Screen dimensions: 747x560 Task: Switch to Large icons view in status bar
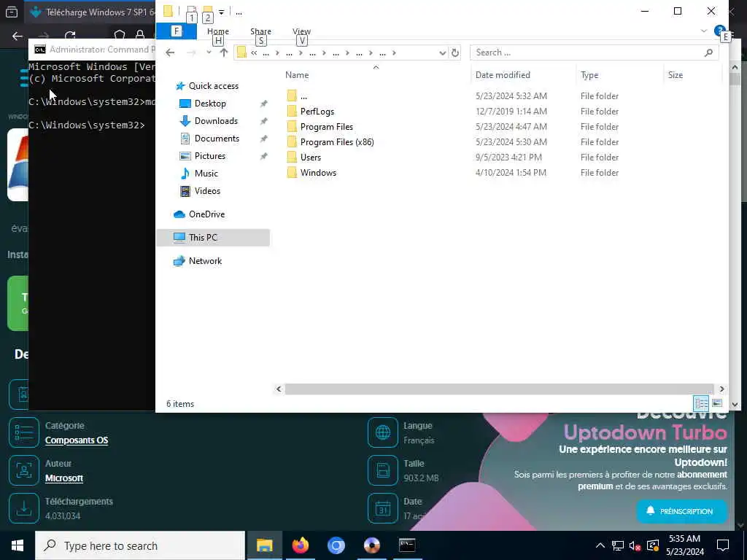pyautogui.click(x=716, y=403)
